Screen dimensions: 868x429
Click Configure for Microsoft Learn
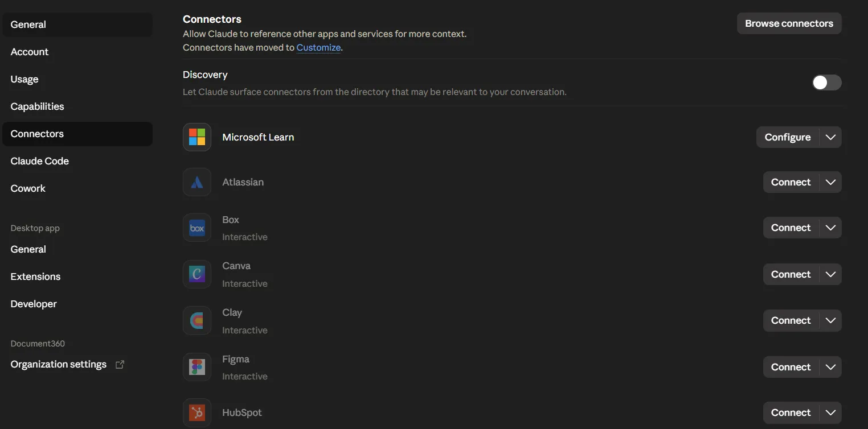(788, 137)
